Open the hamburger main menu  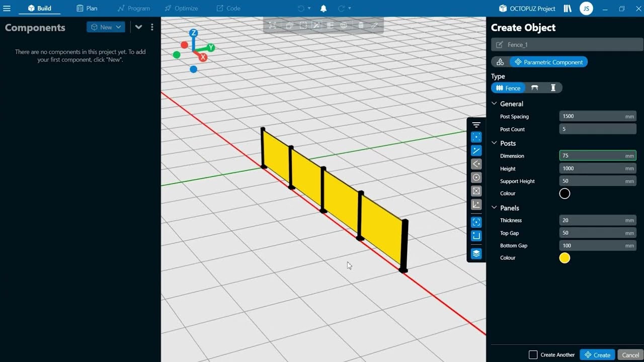7,8
